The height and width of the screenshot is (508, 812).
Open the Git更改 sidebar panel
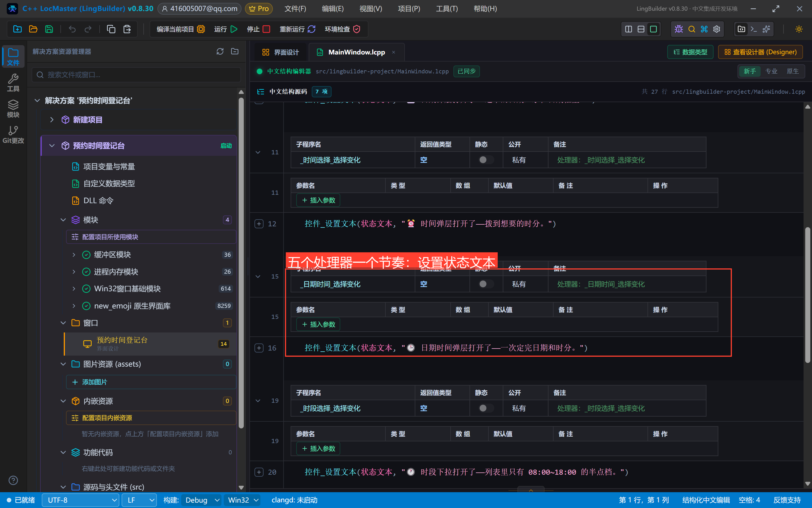point(13,134)
